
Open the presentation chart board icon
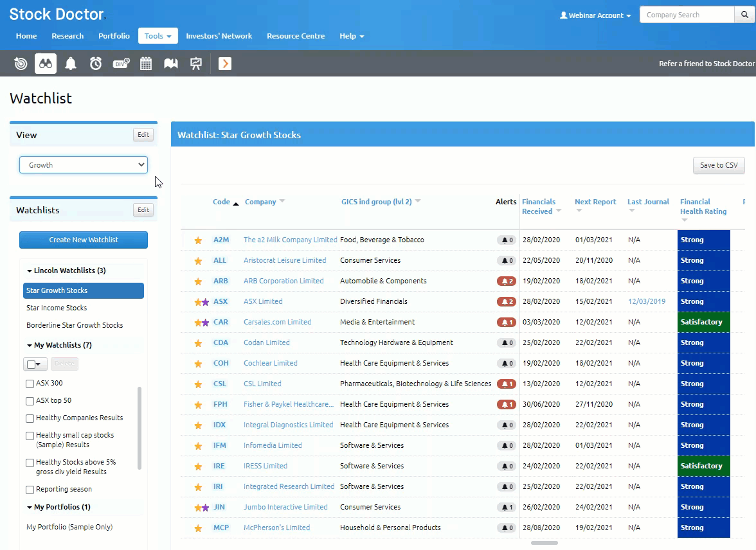point(195,64)
